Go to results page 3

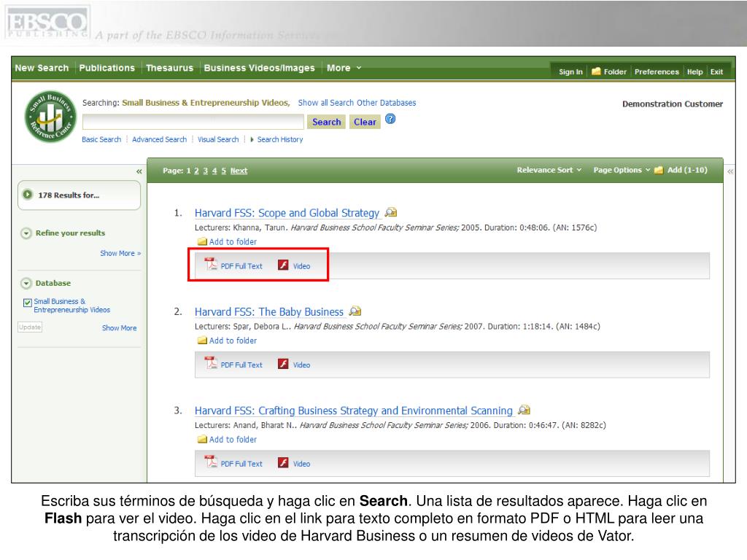205,171
